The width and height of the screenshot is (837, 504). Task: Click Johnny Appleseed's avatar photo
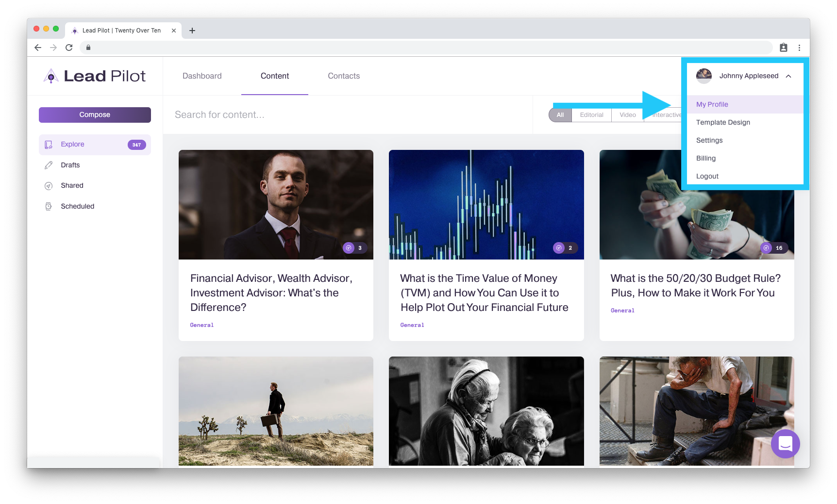[x=704, y=76]
